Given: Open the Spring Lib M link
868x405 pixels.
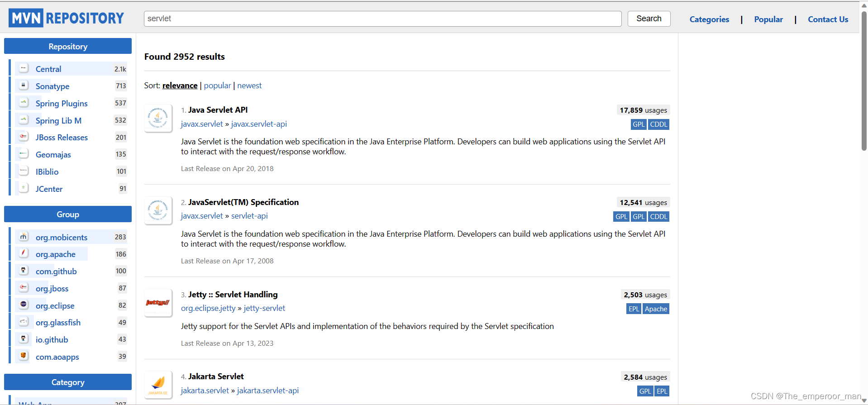Looking at the screenshot, I should coord(58,120).
